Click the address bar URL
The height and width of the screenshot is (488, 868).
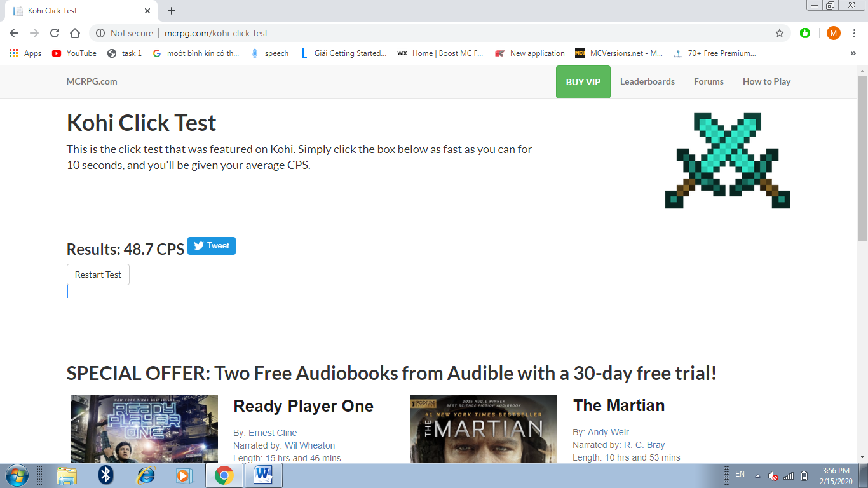pos(216,33)
